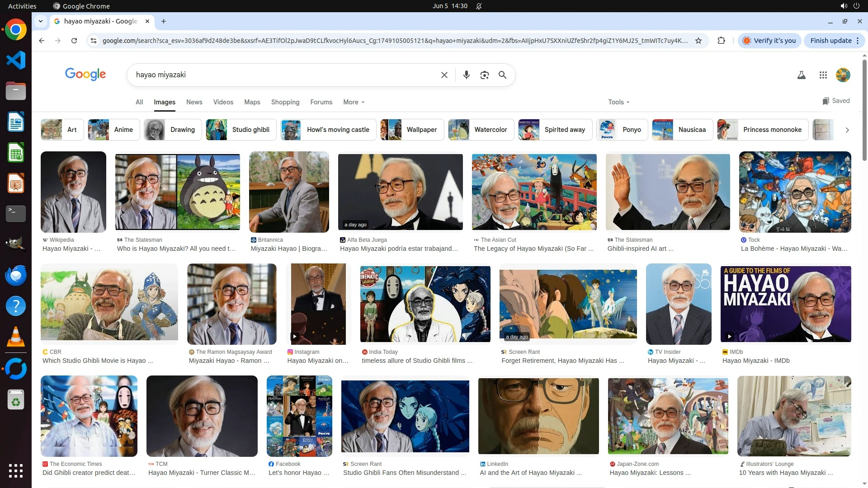Screen dimensions: 868x488
Task: Open the Wikipedia Hayao Miyazaki image thumbnail
Action: [x=73, y=192]
